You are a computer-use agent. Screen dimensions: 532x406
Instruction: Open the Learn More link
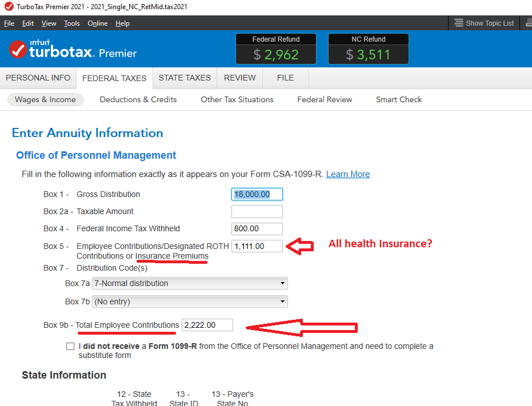pyautogui.click(x=348, y=174)
